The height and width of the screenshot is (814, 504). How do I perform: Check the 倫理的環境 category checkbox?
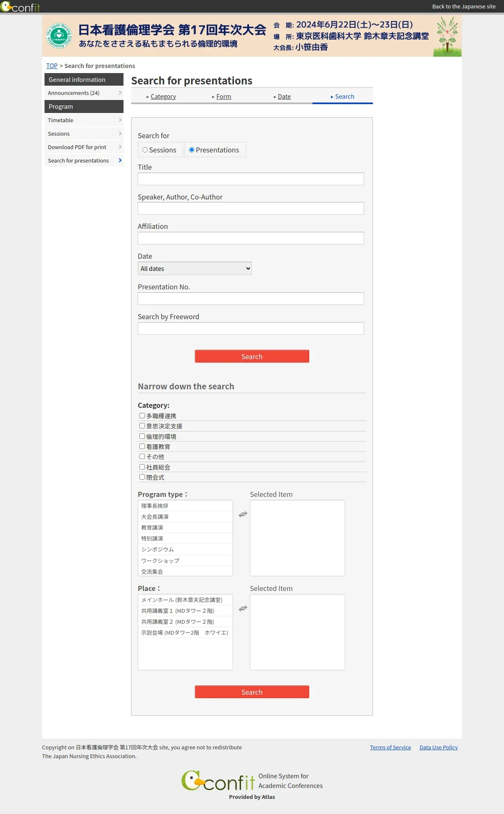click(x=142, y=436)
